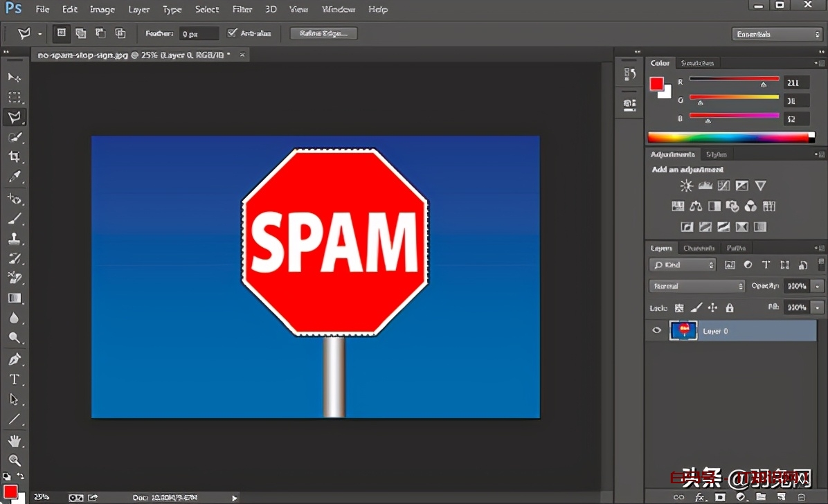
Task: Uncheck the Anti-alias checkbox
Action: point(232,33)
